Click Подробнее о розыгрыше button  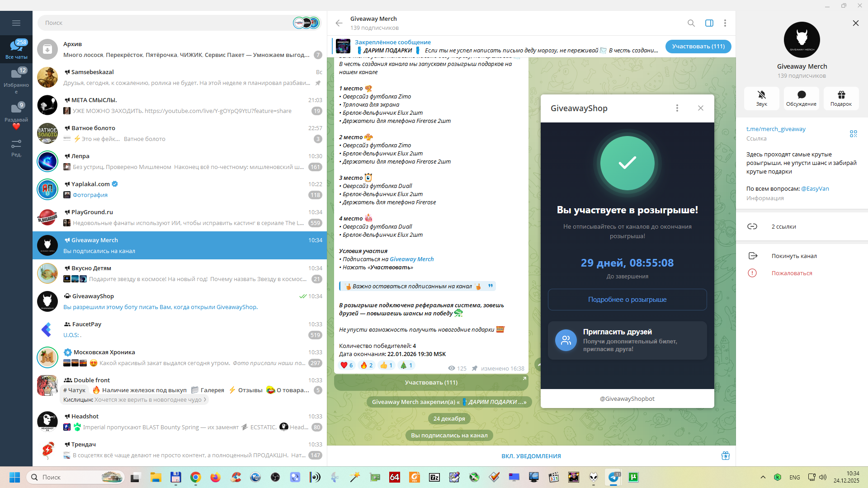tap(627, 300)
